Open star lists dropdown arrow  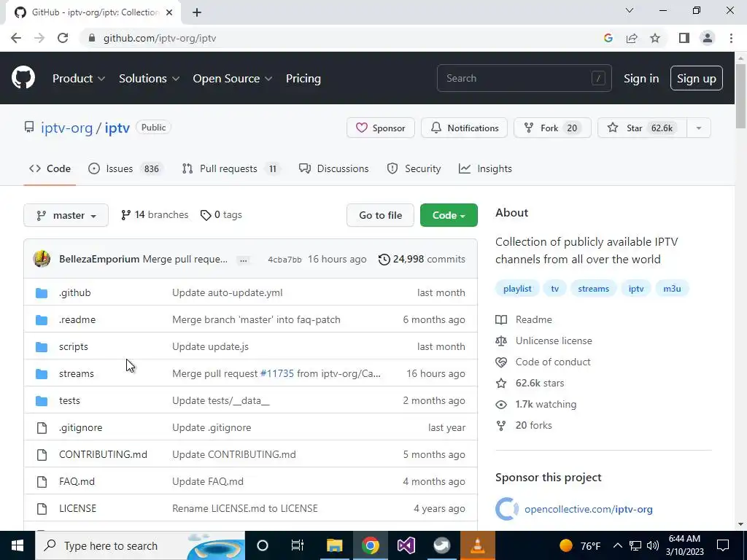tap(699, 128)
